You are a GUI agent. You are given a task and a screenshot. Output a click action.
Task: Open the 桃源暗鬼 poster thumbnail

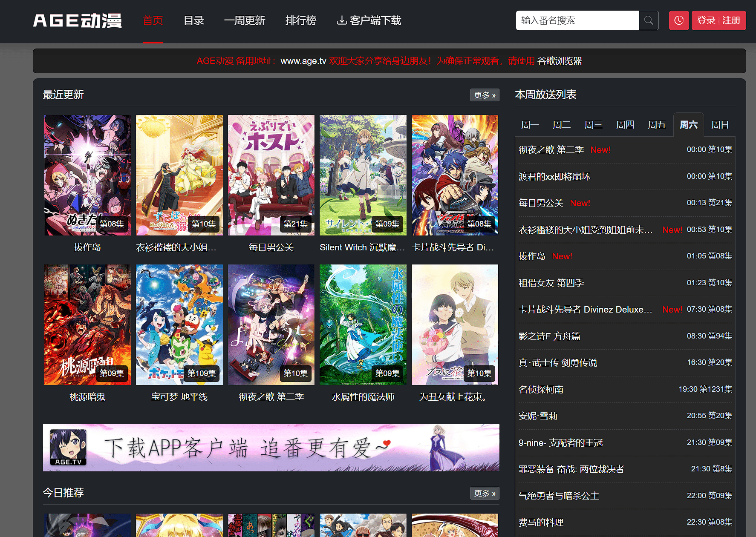click(x=87, y=324)
